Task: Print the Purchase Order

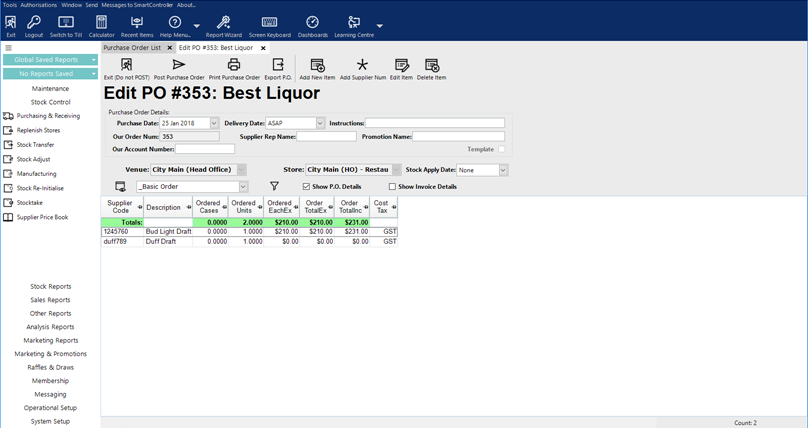Action: point(234,68)
